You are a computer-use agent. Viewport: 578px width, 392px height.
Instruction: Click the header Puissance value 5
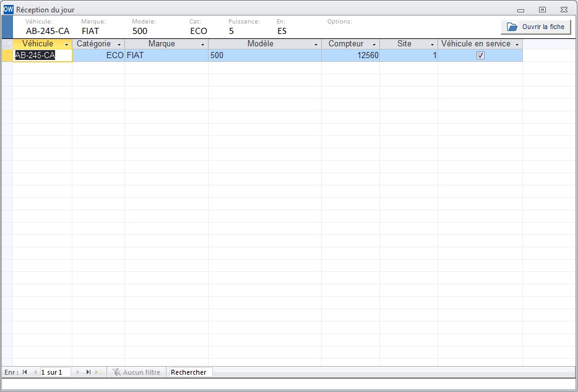tap(231, 31)
